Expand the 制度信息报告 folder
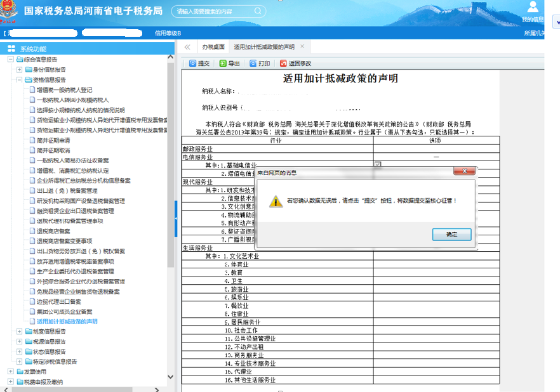This screenshot has width=560, height=392. point(19,331)
